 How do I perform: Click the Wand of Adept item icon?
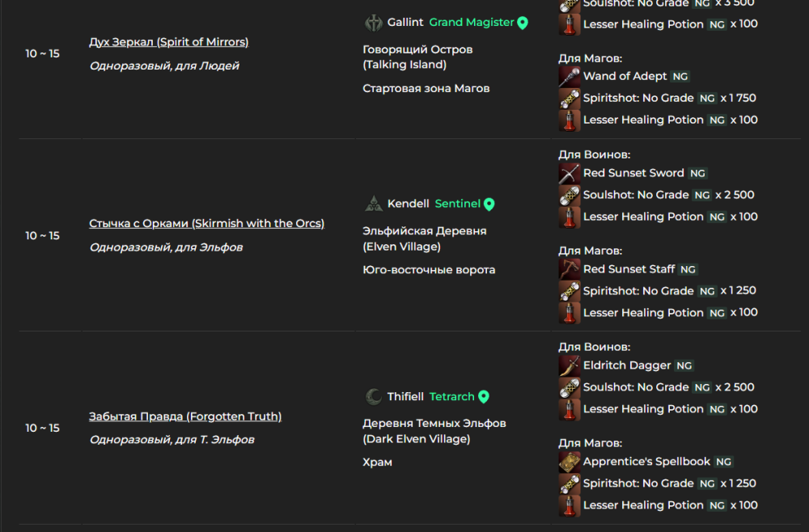(x=570, y=77)
